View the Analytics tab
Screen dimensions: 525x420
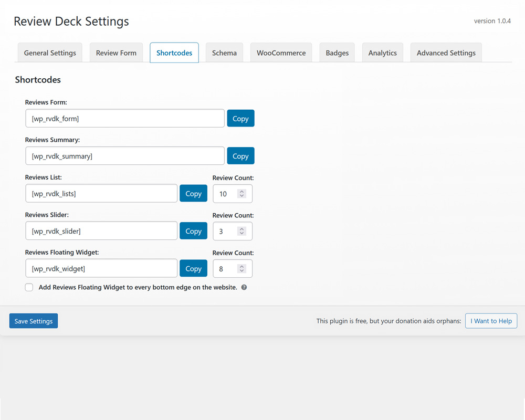(x=382, y=52)
